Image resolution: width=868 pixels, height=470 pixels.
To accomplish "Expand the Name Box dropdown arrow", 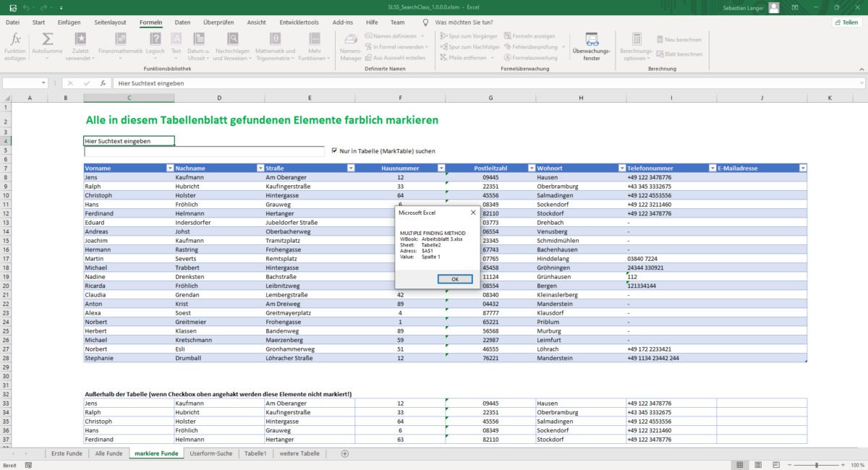I will [45, 83].
